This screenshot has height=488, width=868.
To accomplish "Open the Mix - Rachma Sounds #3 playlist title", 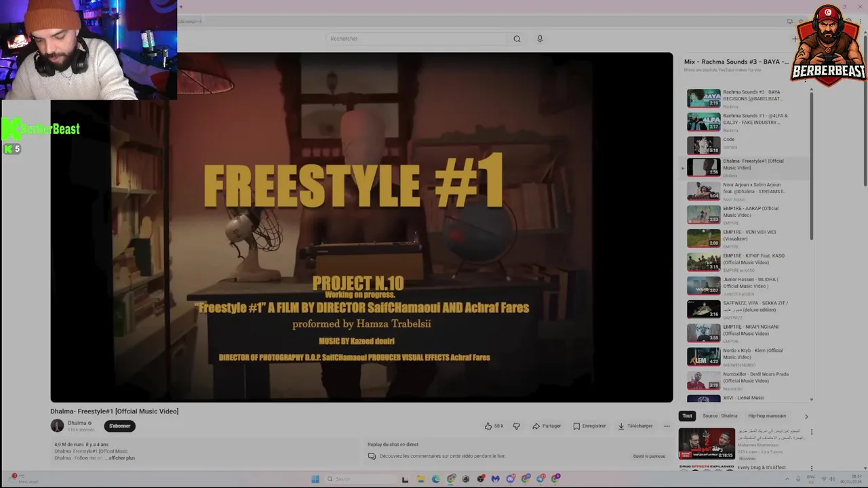I will (x=736, y=62).
